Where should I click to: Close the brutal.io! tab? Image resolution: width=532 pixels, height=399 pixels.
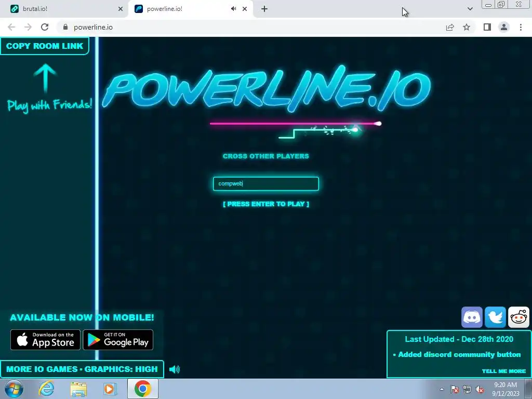click(121, 9)
